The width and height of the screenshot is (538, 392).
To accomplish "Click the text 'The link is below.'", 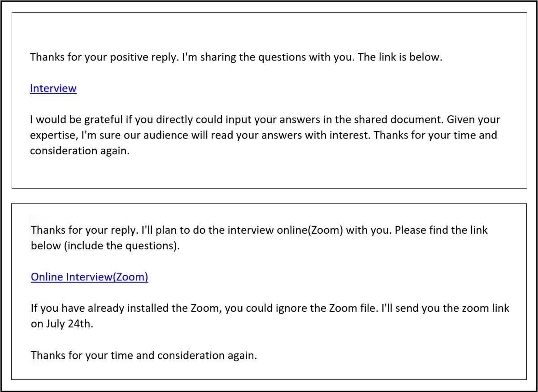I will 400,57.
